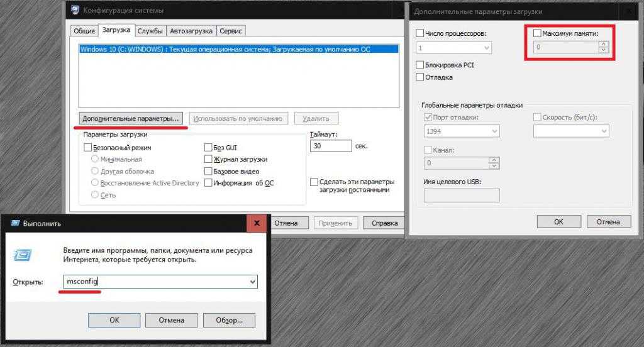Click the Таймаут seconds input field
The width and height of the screenshot is (644, 347).
click(330, 146)
